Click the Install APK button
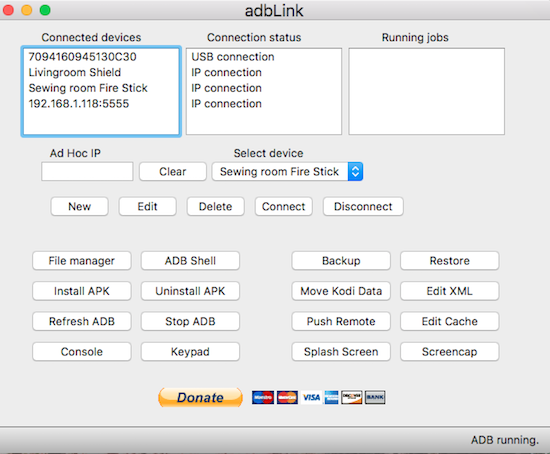Viewport: 550px width, 454px height. (x=82, y=291)
